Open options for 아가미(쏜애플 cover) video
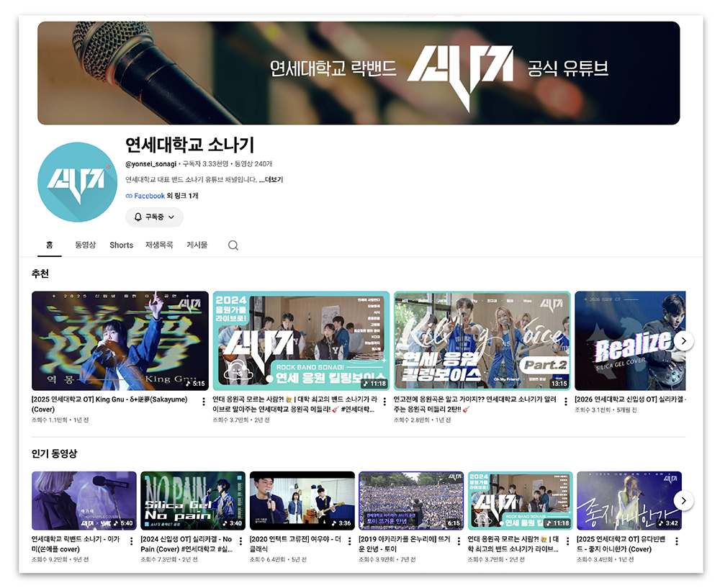This screenshot has height=588, width=720. (x=132, y=541)
